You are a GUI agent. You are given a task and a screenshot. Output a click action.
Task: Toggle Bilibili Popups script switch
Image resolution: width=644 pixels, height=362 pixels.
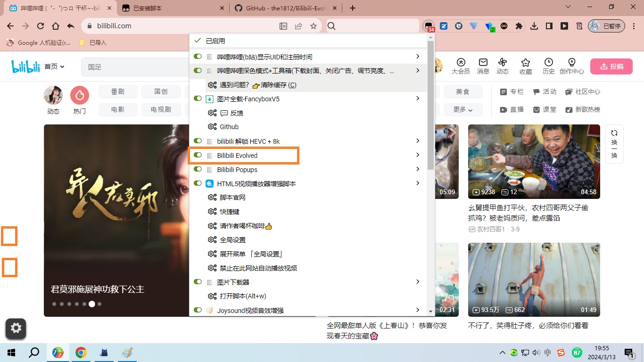[198, 169]
